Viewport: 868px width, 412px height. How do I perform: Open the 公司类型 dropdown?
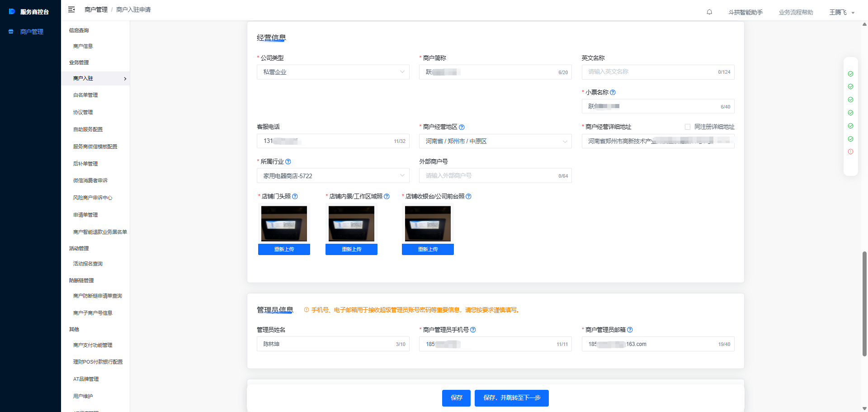[333, 72]
